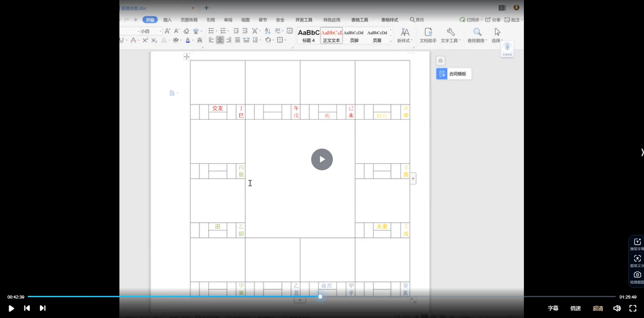Viewport: 644px width, 318px height.
Task: Open the 文档助手 document assistant
Action: click(428, 36)
